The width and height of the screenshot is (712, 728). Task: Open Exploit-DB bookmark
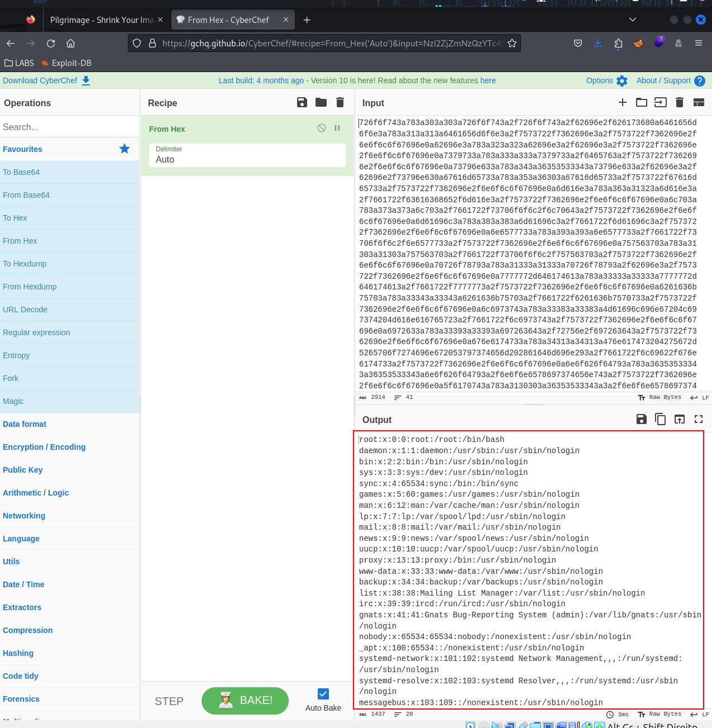66,63
